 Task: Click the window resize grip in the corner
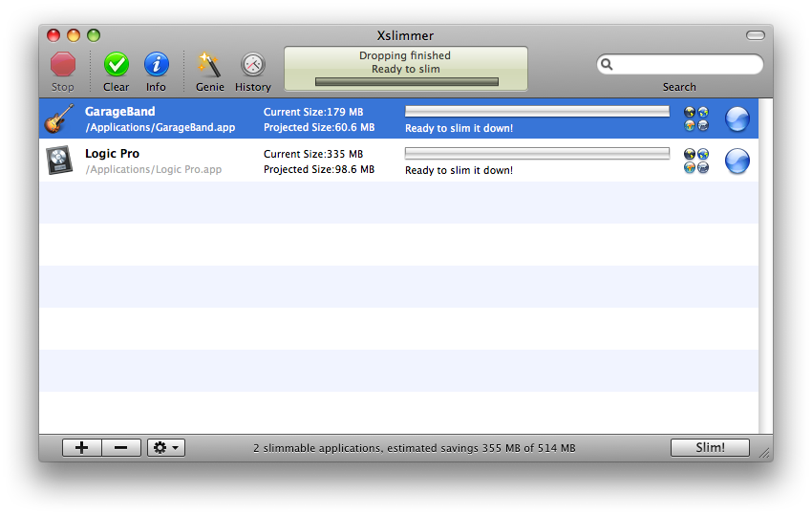pyautogui.click(x=764, y=453)
